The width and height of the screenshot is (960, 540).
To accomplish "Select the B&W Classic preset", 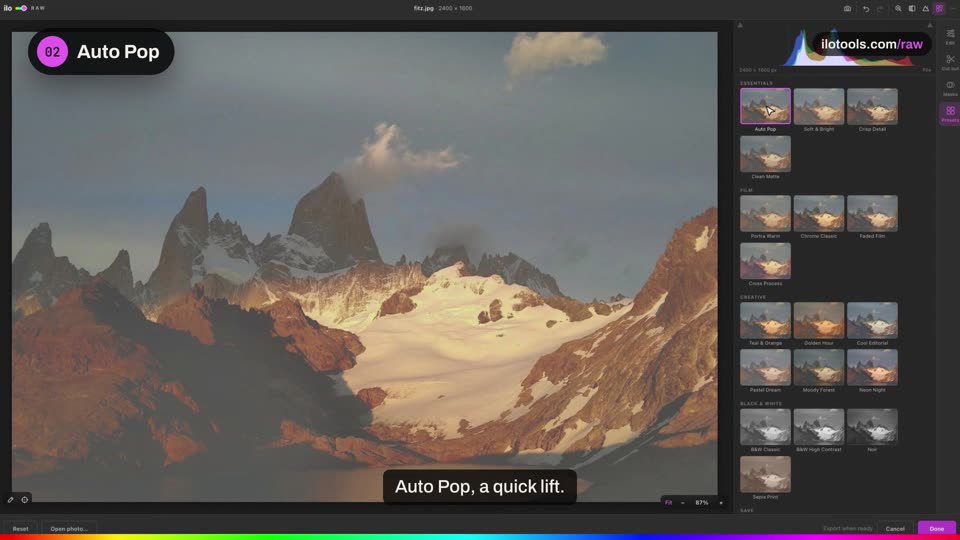I will pos(765,427).
